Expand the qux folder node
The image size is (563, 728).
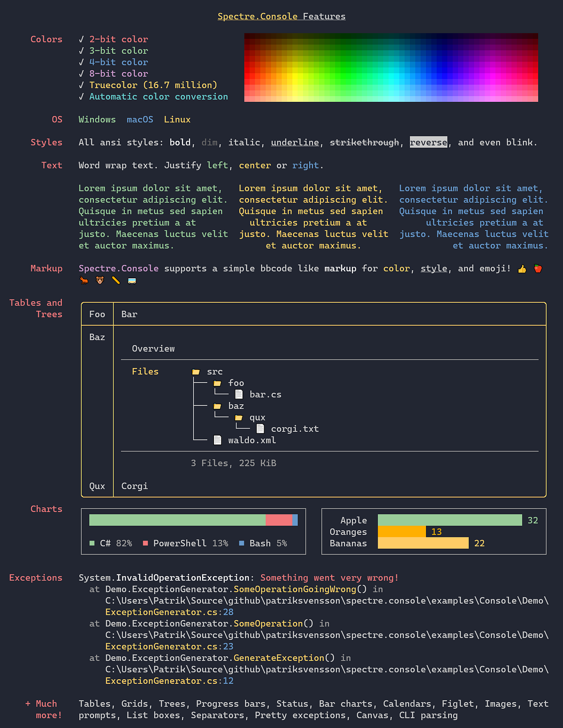pyautogui.click(x=238, y=417)
